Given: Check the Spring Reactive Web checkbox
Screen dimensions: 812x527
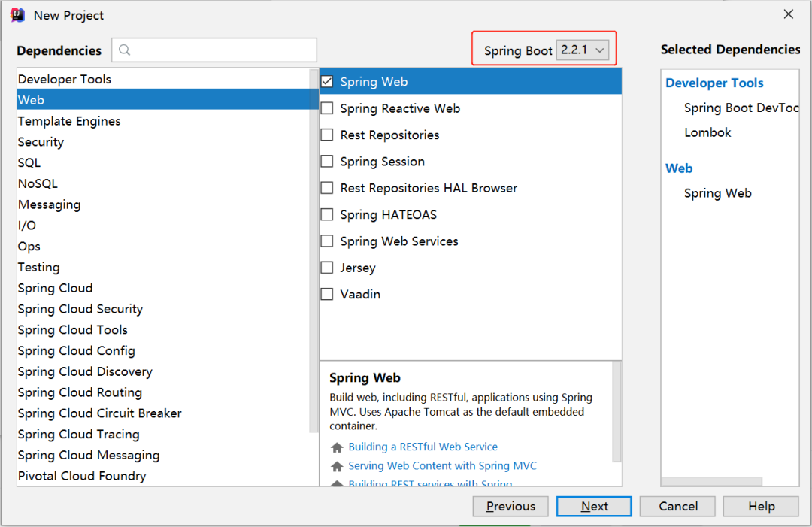Looking at the screenshot, I should point(327,108).
